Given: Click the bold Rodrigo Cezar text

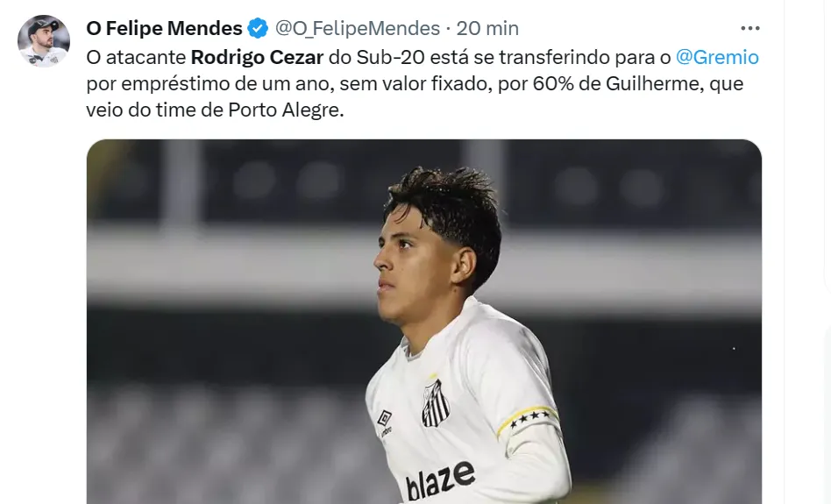Looking at the screenshot, I should pos(257,57).
